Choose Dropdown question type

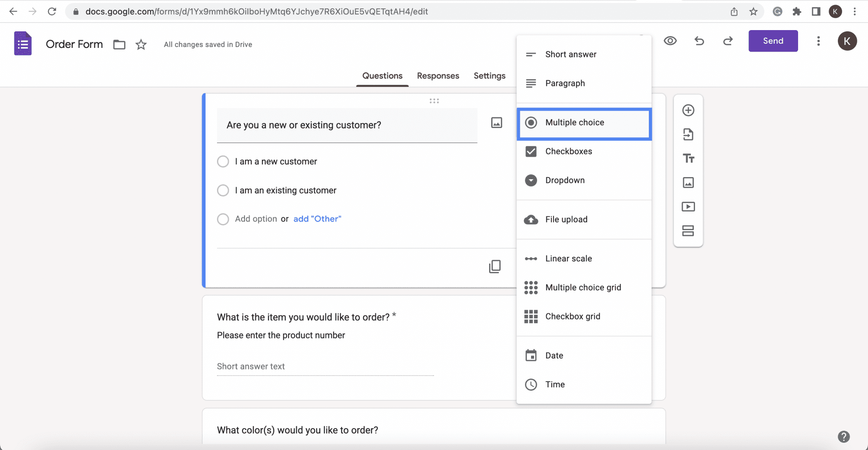pos(584,180)
